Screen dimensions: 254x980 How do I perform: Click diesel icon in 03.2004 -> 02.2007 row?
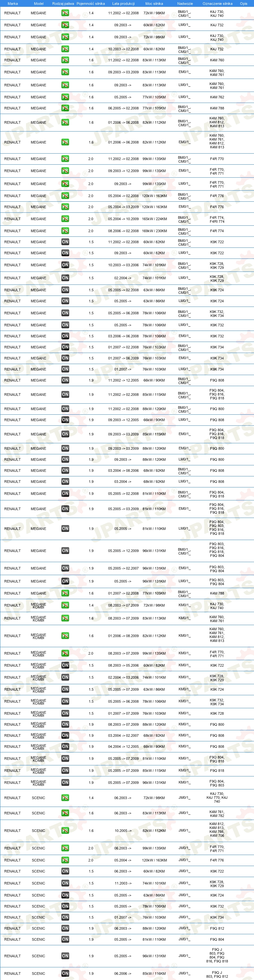click(65, 735)
